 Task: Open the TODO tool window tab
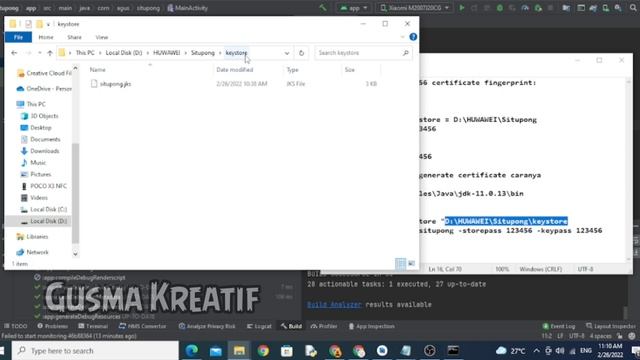pyautogui.click(x=16, y=326)
